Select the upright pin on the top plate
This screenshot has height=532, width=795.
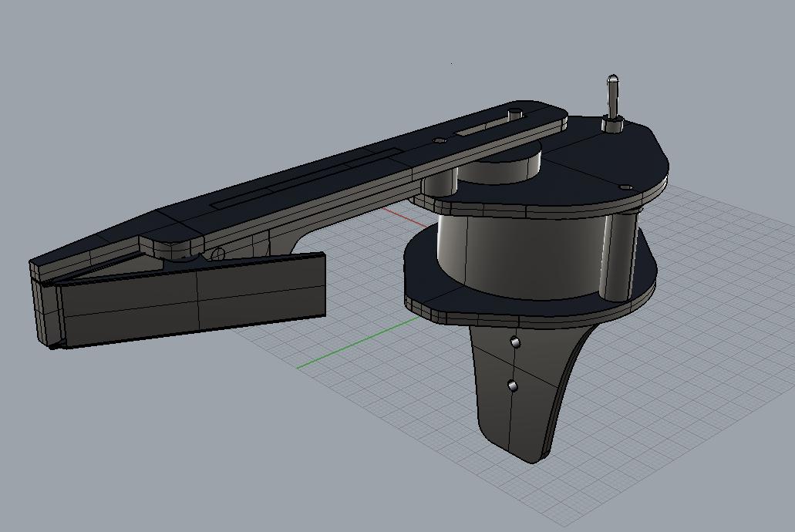click(x=612, y=103)
